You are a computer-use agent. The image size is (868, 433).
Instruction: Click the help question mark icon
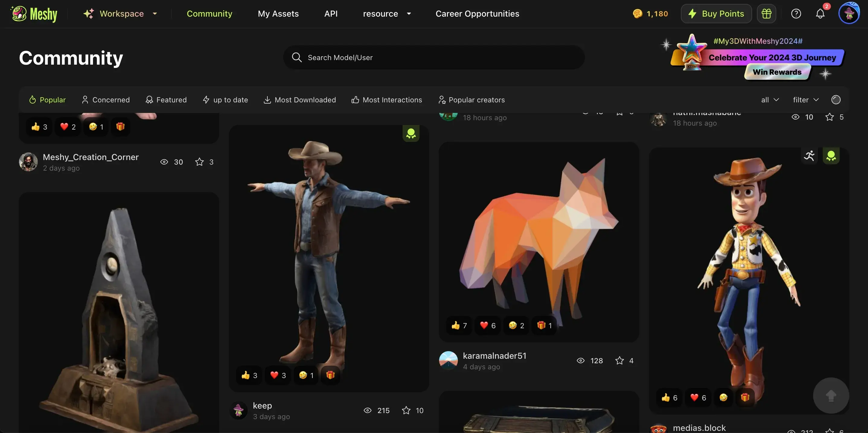[x=796, y=14]
